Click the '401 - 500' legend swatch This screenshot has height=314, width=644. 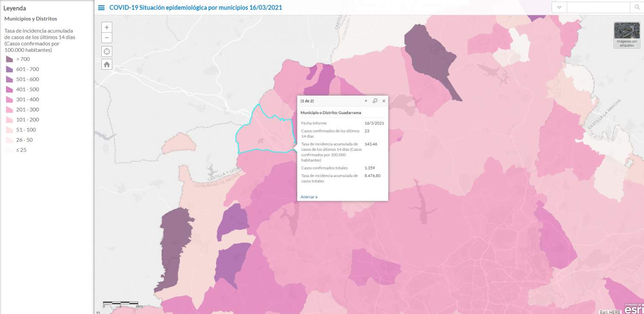click(9, 90)
